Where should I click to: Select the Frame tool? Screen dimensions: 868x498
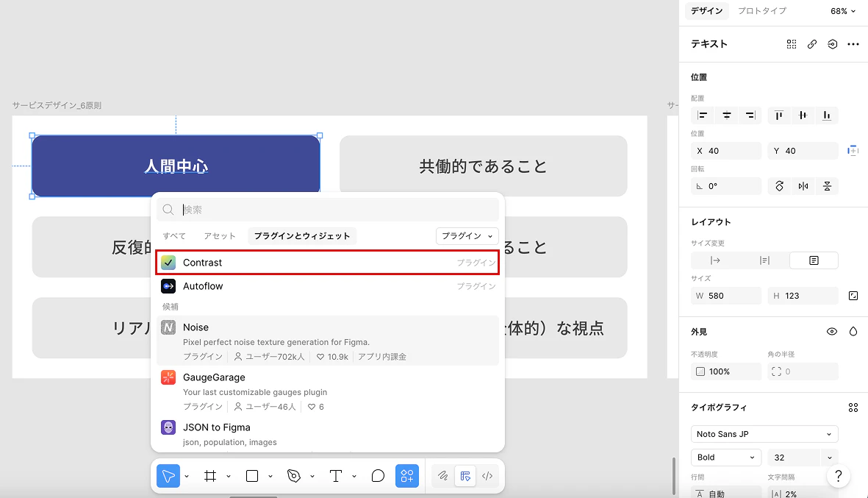coord(210,476)
